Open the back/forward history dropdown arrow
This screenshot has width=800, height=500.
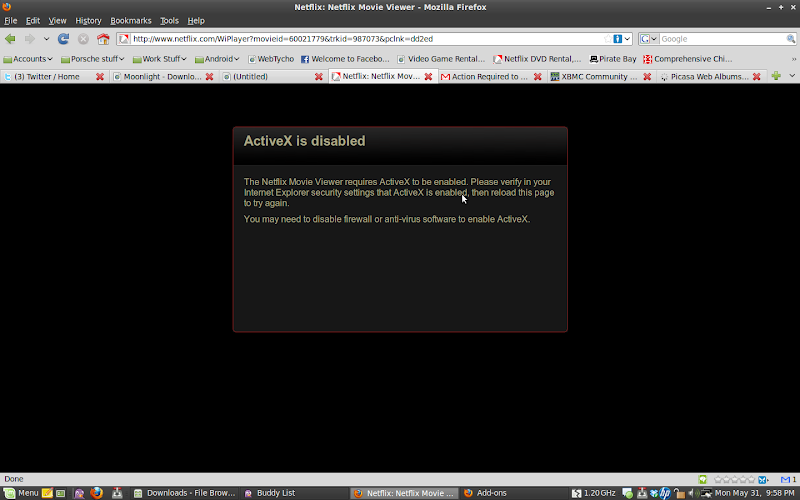click(46, 39)
